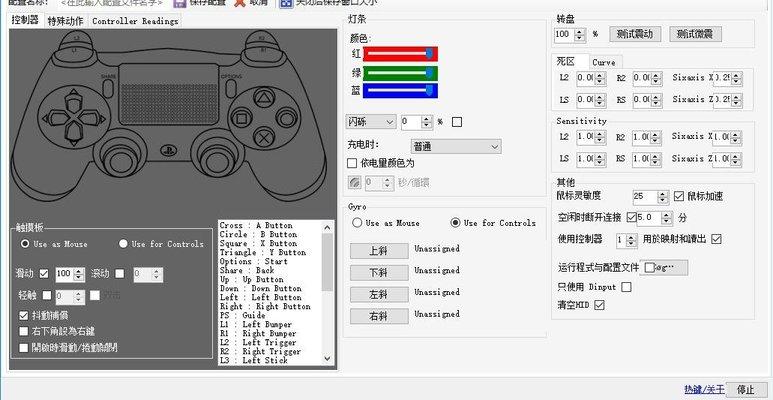
Task: Click the 转盘 rumble 100 percent spinner
Action: (570, 35)
